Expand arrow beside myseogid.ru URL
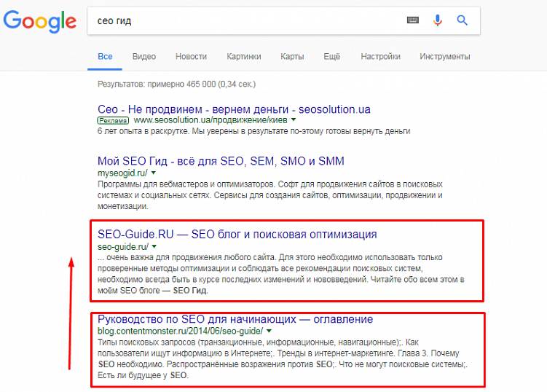Image resolution: width=547 pixels, height=392 pixels. click(154, 173)
